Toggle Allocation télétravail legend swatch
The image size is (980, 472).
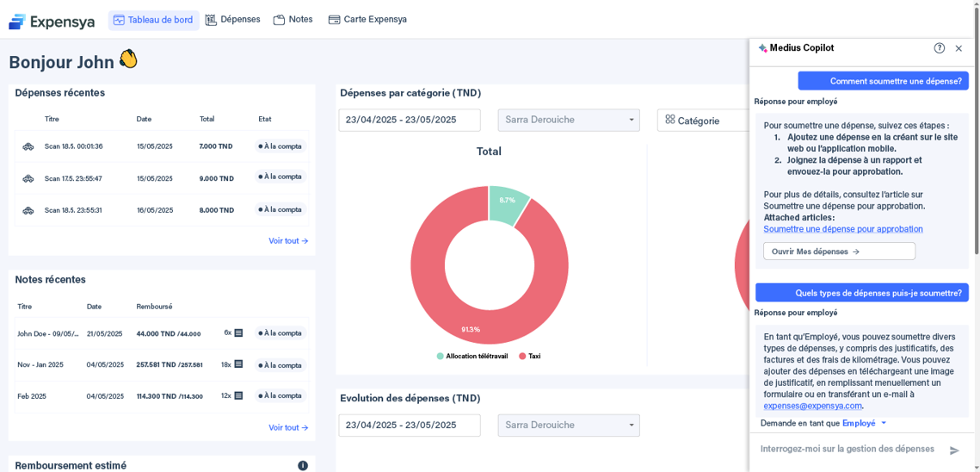pos(441,356)
